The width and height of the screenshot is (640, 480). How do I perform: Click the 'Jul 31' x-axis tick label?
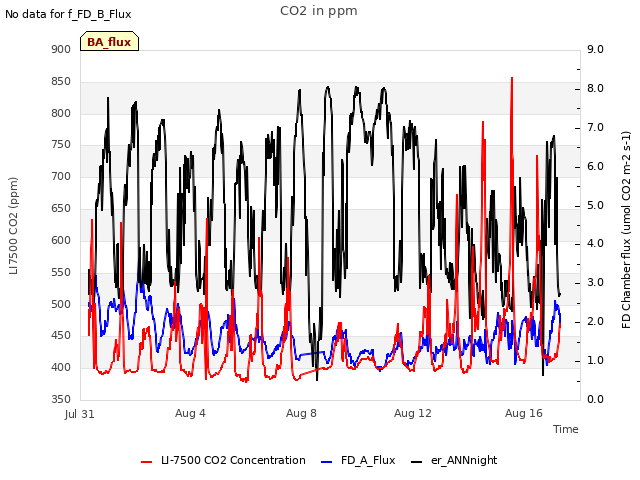pos(80,414)
